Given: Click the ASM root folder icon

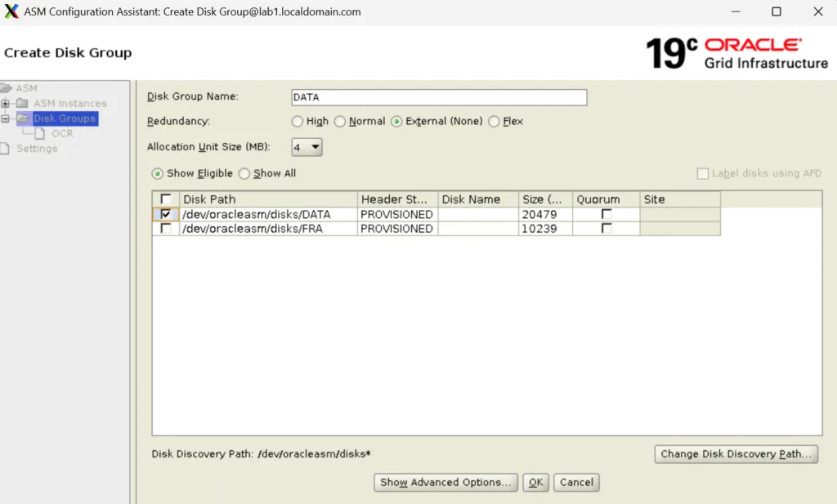Looking at the screenshot, I should [x=6, y=88].
